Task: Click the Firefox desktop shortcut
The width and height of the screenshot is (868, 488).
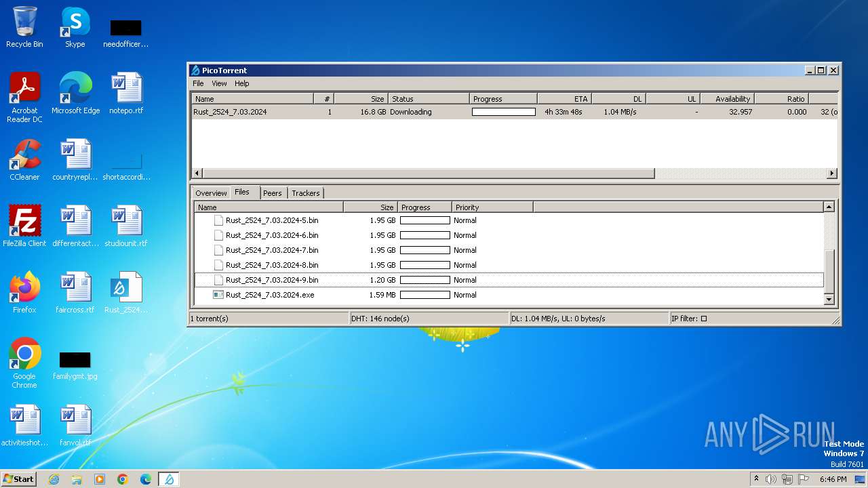Action: pyautogui.click(x=24, y=293)
